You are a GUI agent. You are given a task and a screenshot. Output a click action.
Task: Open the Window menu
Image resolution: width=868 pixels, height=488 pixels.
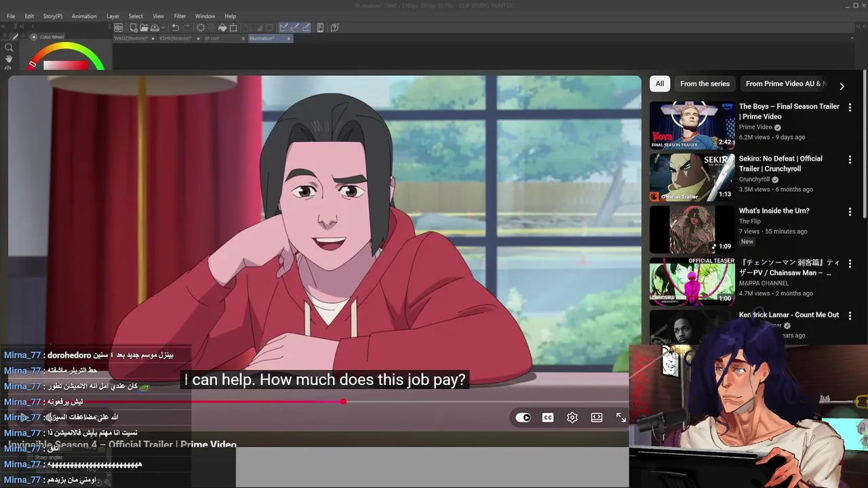[205, 16]
